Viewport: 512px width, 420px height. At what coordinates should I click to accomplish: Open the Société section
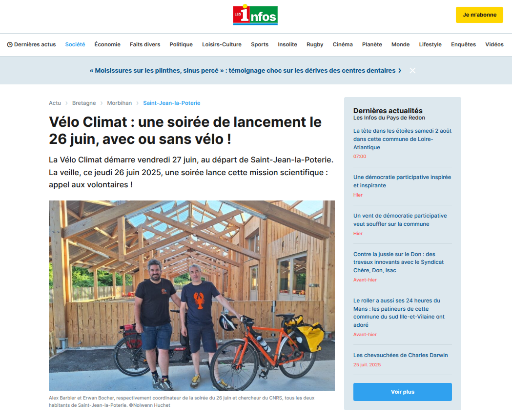(x=75, y=44)
